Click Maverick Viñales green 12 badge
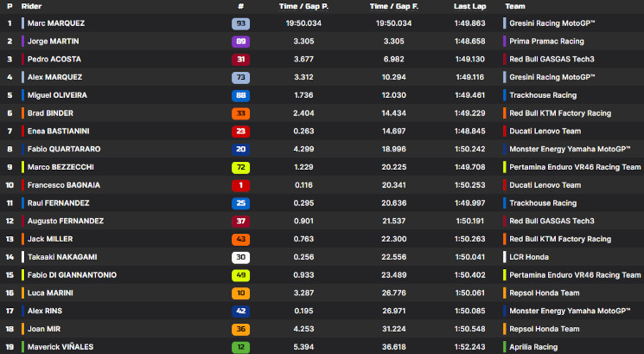The height and width of the screenshot is (354, 644). coord(240,347)
